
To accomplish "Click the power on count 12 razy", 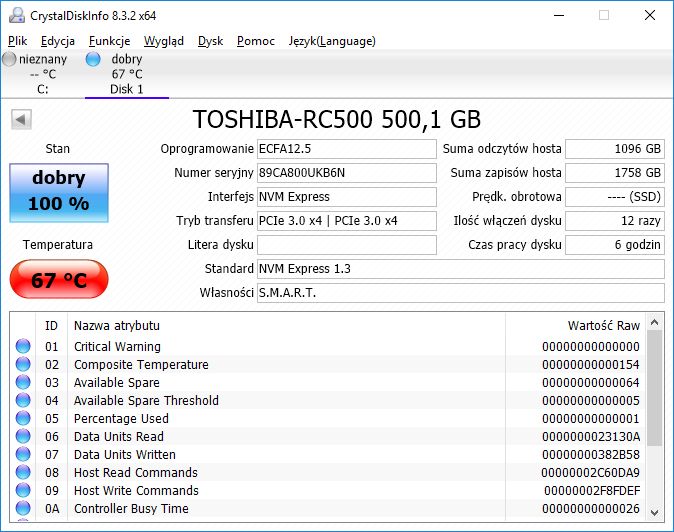I will [615, 221].
